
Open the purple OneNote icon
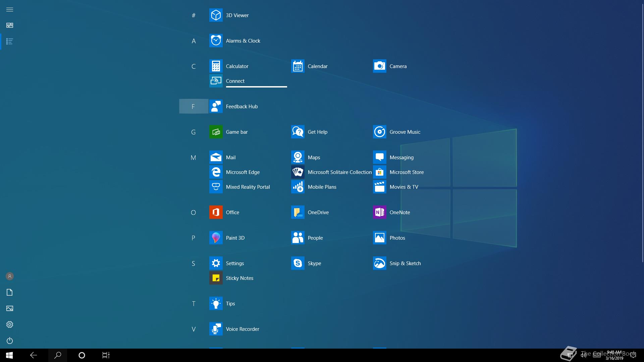(x=379, y=212)
